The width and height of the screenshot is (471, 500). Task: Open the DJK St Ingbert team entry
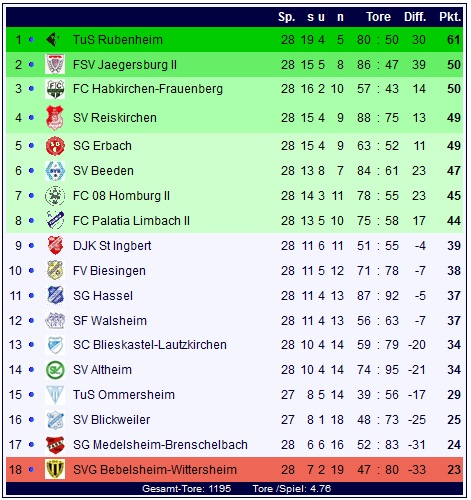[x=112, y=246]
